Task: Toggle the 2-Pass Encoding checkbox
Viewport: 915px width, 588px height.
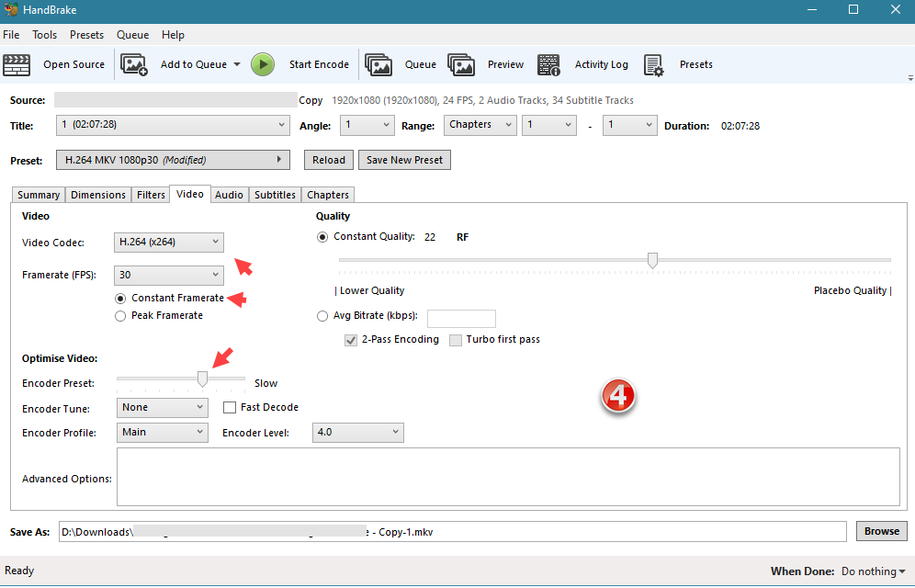Action: [x=351, y=340]
